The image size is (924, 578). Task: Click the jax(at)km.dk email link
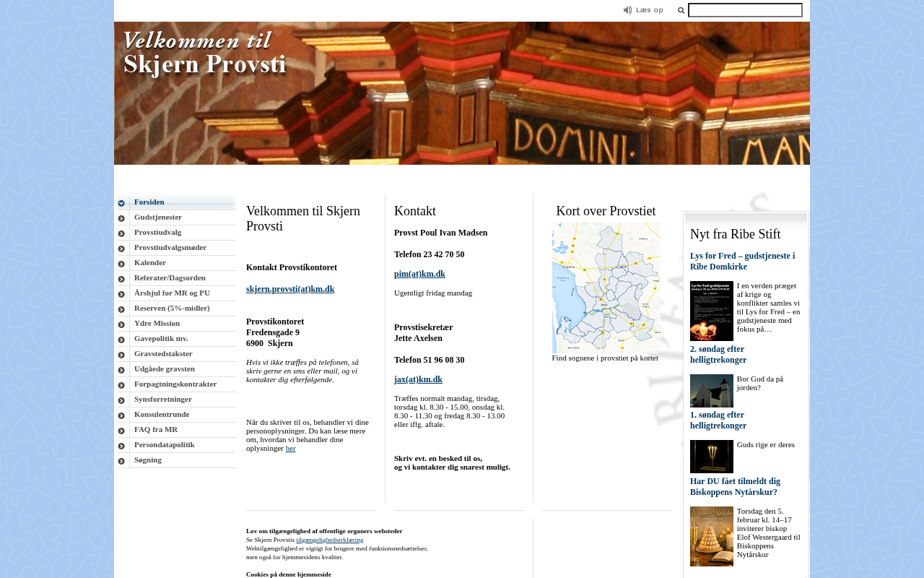click(x=418, y=379)
